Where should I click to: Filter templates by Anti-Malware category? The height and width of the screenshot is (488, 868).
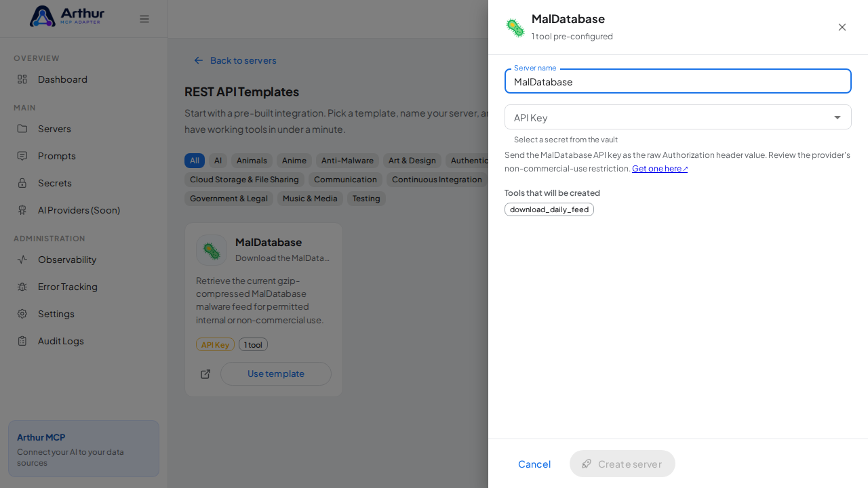pyautogui.click(x=347, y=161)
